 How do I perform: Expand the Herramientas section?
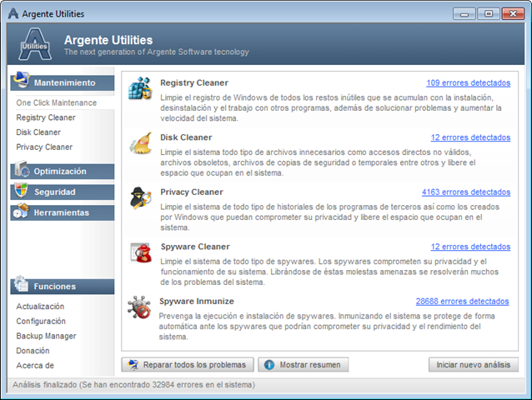coord(63,212)
